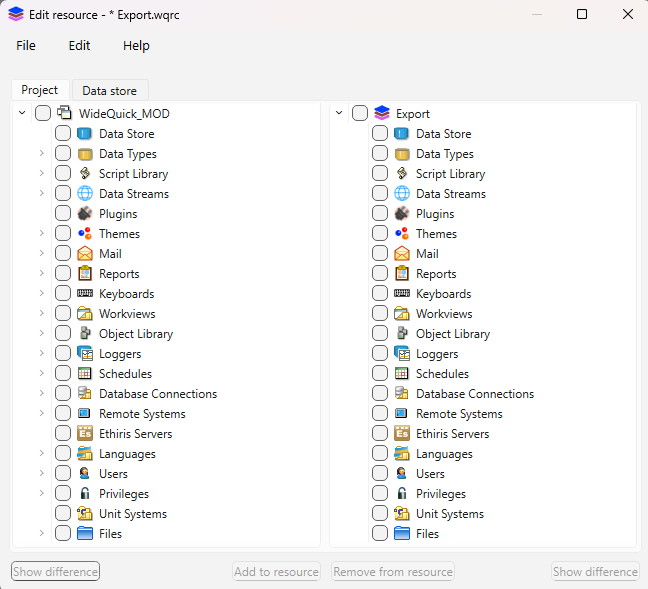648x589 pixels.
Task: Click the Themes icon in the WideQuick_MOD tree
Action: pos(85,234)
